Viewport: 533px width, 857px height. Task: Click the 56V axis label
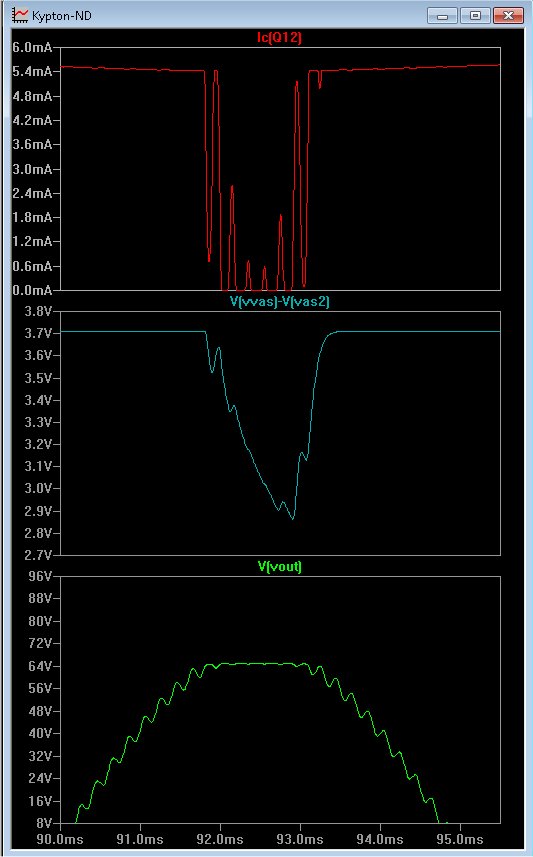tap(40, 688)
